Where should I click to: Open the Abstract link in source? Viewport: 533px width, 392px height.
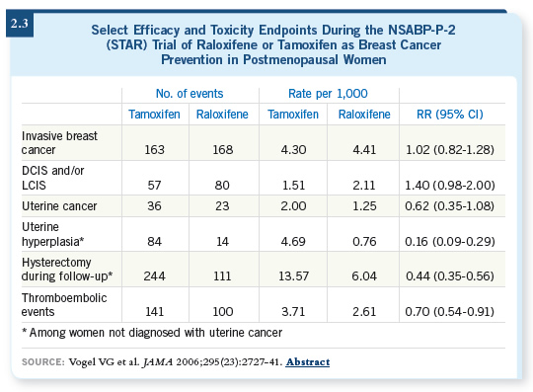(x=308, y=362)
